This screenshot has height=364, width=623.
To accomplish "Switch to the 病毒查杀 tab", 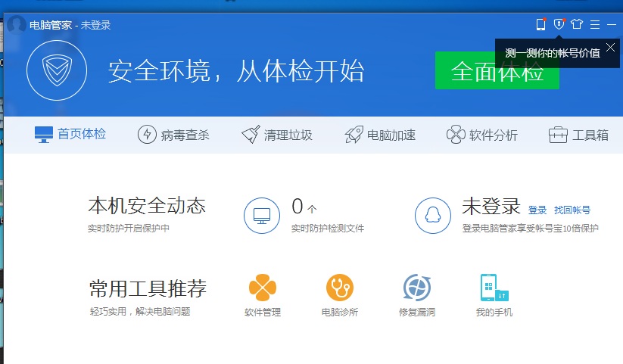I will pyautogui.click(x=173, y=135).
